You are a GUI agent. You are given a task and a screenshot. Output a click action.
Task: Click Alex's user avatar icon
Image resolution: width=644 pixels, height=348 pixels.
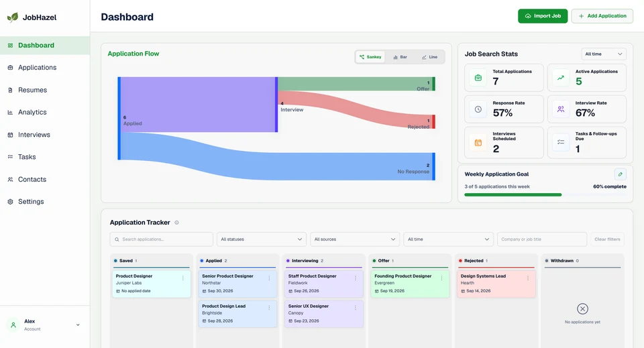[13, 325]
